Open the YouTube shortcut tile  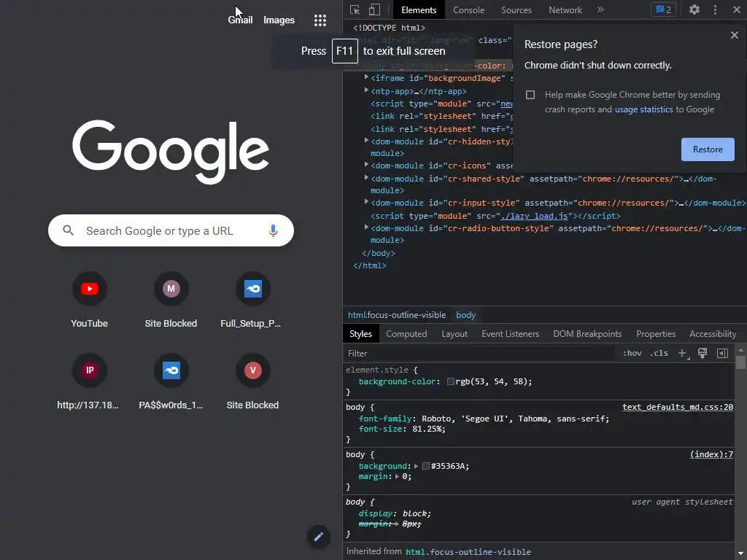pyautogui.click(x=90, y=300)
